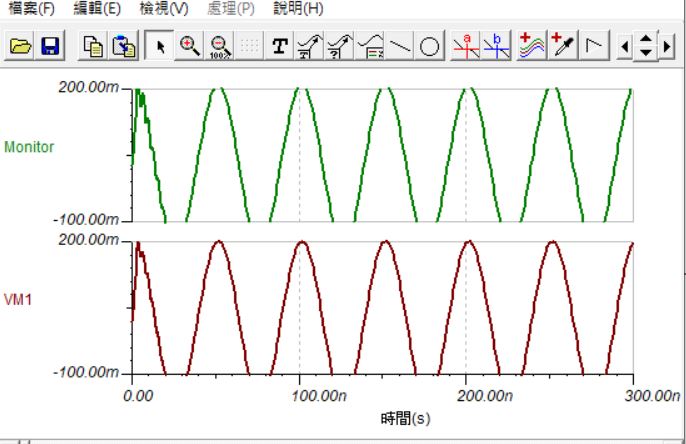
Task: Enable cursor b
Action: pos(497,45)
